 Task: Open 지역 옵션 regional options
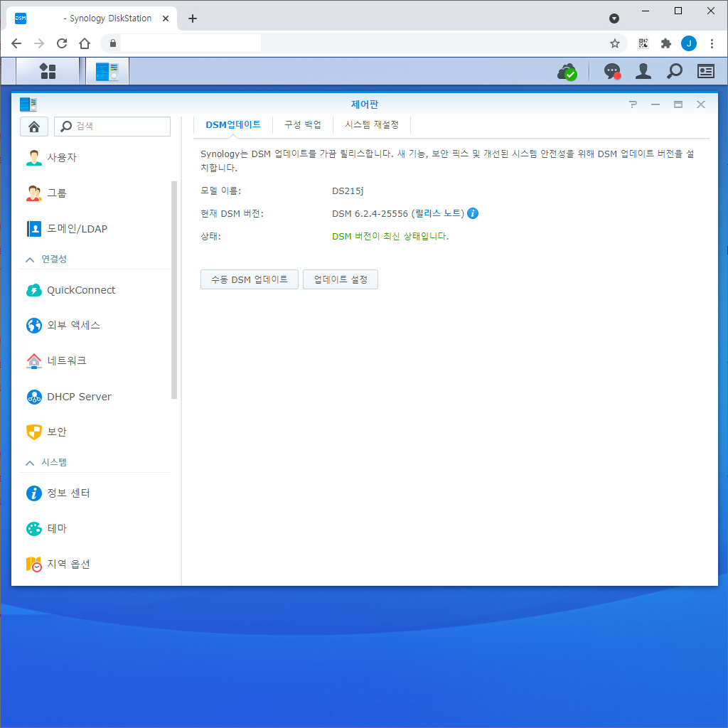(95, 564)
